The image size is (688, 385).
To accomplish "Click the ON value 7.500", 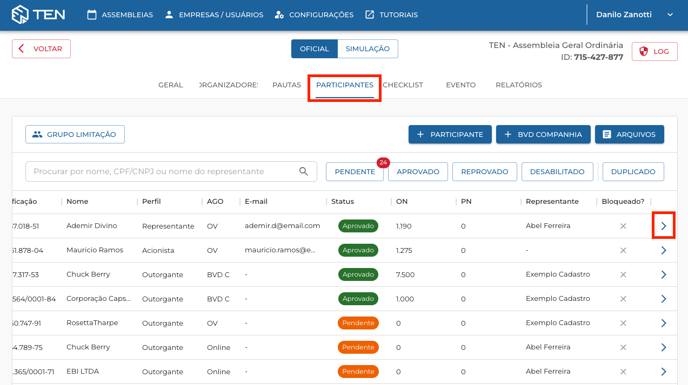I will click(405, 274).
